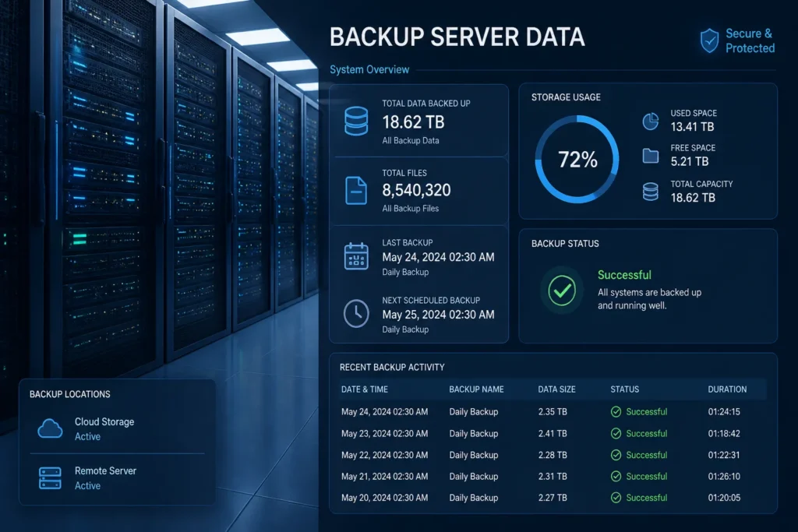Image resolution: width=798 pixels, height=532 pixels.
Task: Click the success check icon for May 22 backup
Action: coord(616,455)
